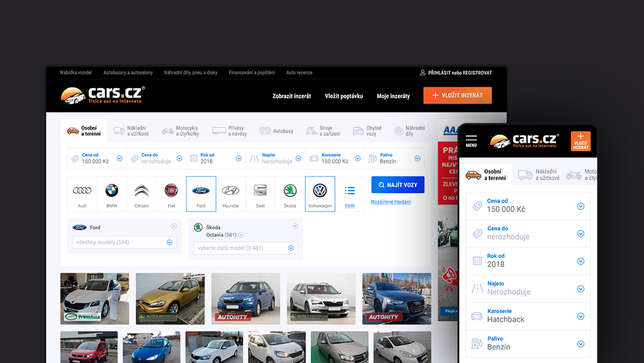
Task: Expand the Ford 'všechny modely (594)' dropdown
Action: (x=124, y=242)
